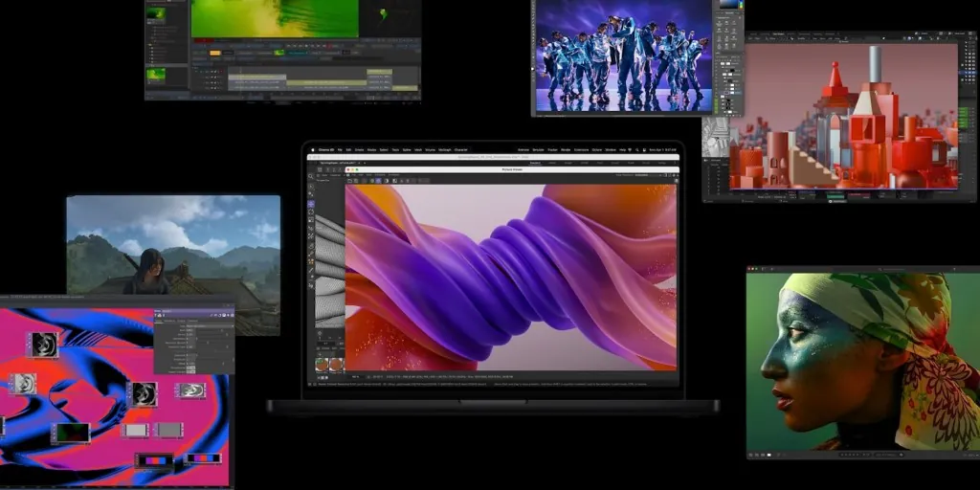Click the open folder icon in Picture Viewer toolbar
This screenshot has height=490, width=980.
tap(350, 180)
